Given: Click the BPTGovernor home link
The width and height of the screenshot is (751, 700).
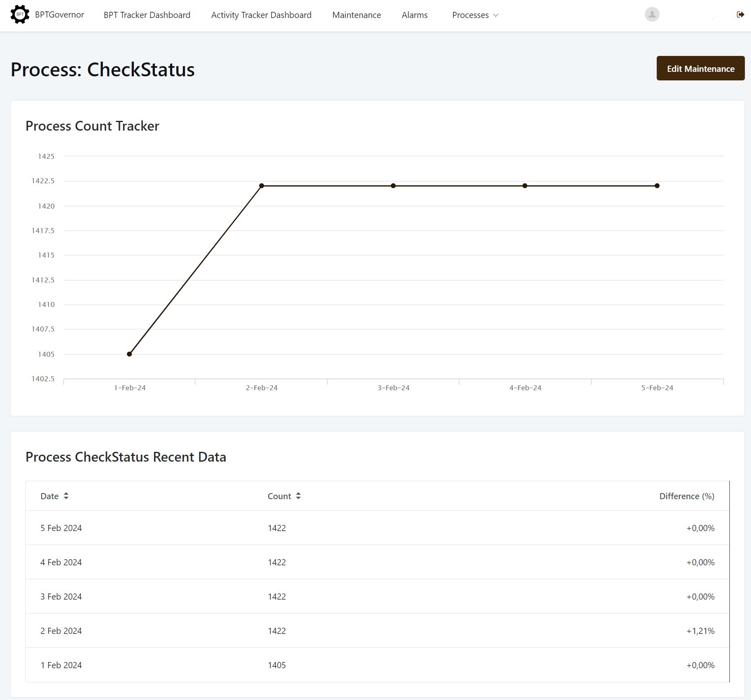Looking at the screenshot, I should point(59,15).
